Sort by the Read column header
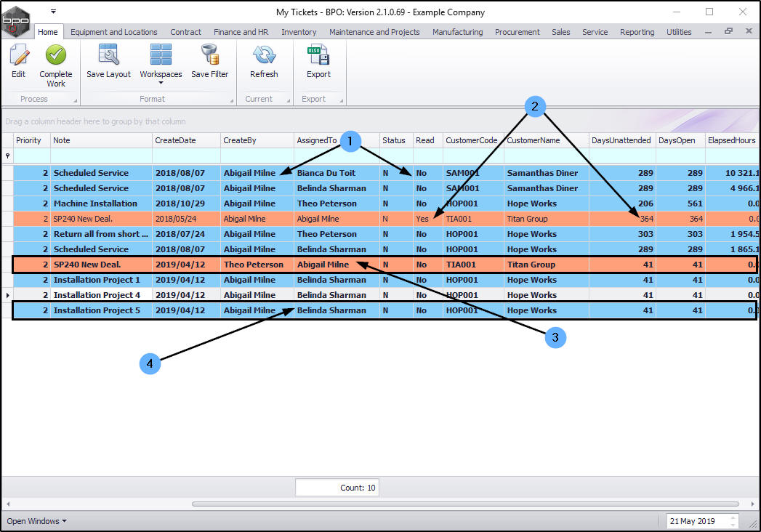Screen dimensions: 761x532 click(427, 140)
